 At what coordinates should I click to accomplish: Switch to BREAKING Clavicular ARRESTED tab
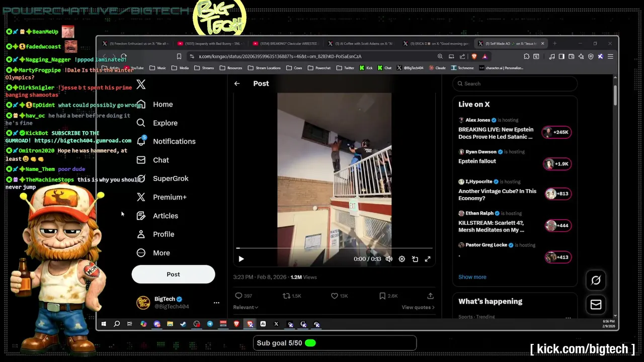tap(285, 44)
